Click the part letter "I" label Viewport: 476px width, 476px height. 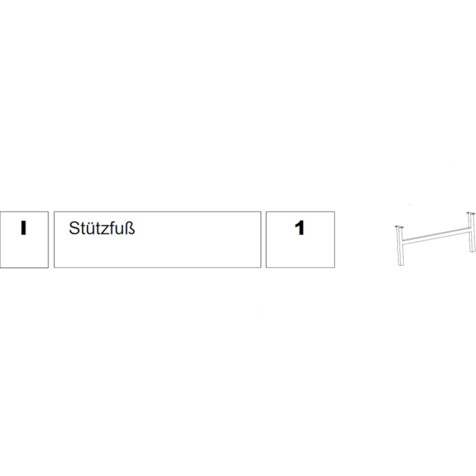pyautogui.click(x=23, y=228)
